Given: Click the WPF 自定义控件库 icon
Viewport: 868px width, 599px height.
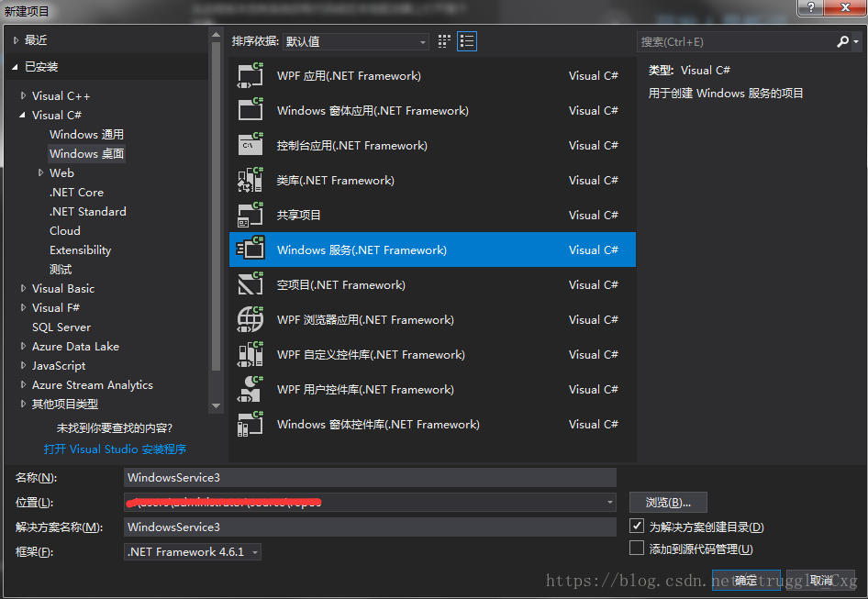Looking at the screenshot, I should click(x=250, y=354).
